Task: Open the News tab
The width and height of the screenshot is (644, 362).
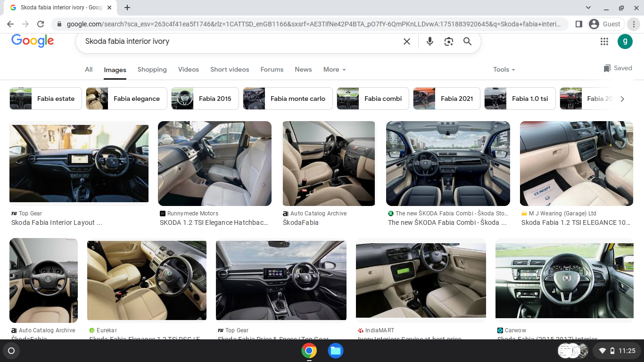Action: pyautogui.click(x=303, y=69)
